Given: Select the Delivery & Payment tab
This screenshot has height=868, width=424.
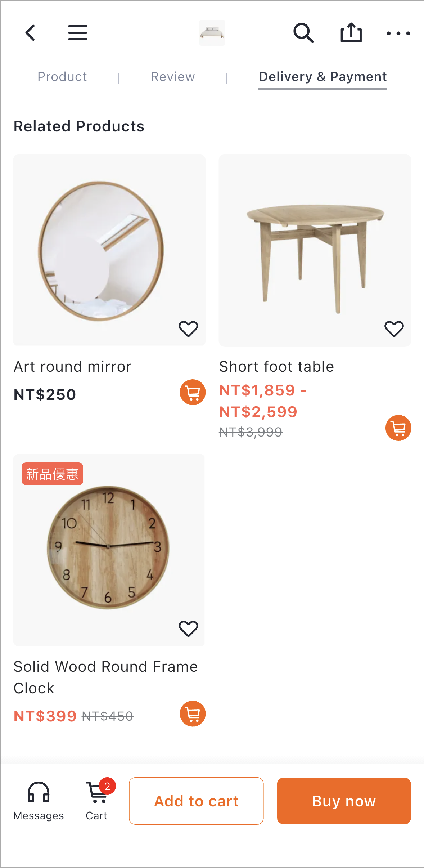Looking at the screenshot, I should coord(323,77).
